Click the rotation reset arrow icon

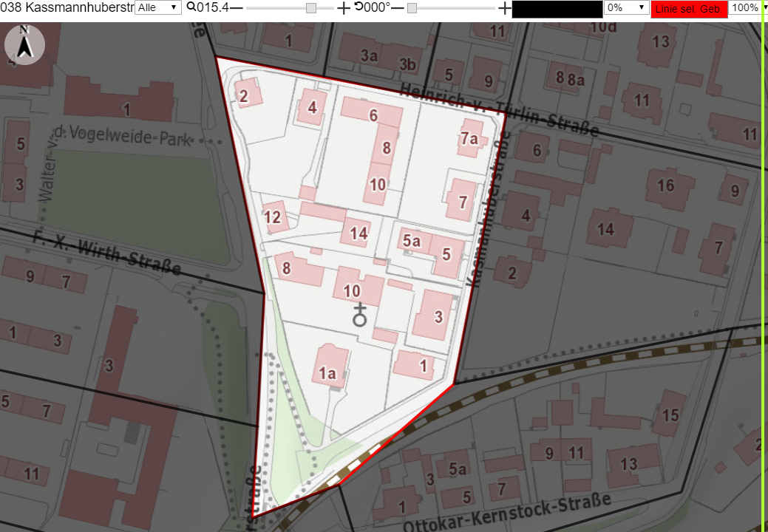click(x=358, y=7)
